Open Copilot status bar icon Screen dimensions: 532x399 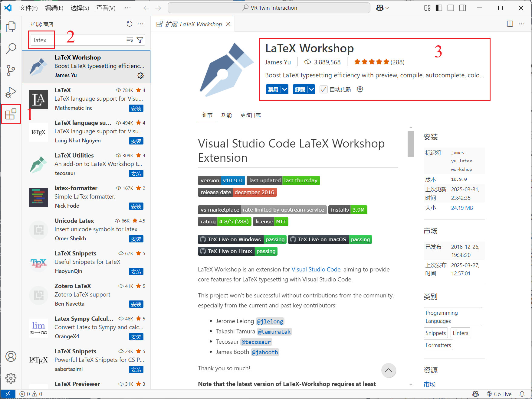475,394
